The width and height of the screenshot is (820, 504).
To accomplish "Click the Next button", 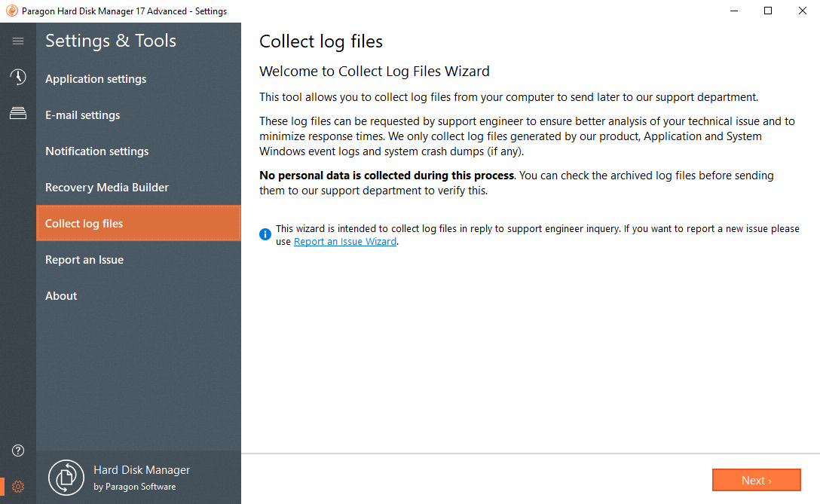I will tap(756, 480).
